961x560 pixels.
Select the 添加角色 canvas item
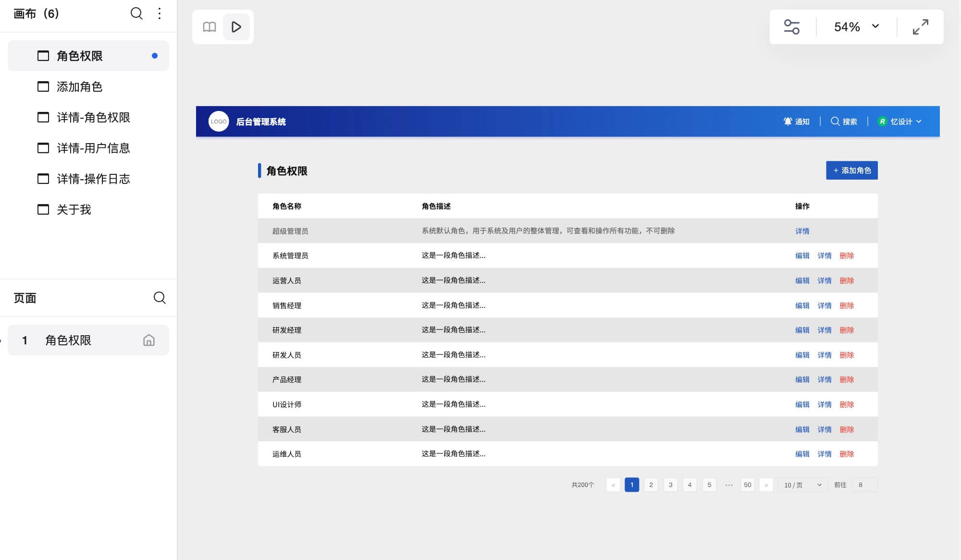(x=79, y=86)
